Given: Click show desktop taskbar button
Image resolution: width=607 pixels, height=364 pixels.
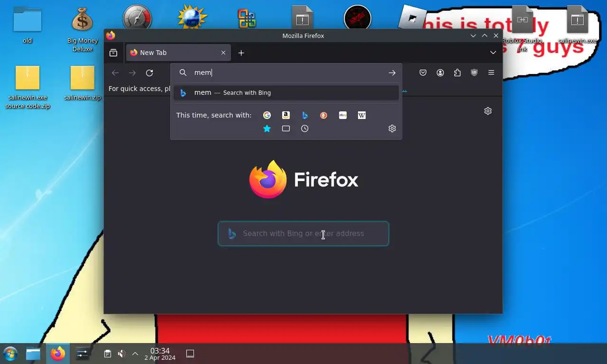Looking at the screenshot, I should tap(190, 354).
